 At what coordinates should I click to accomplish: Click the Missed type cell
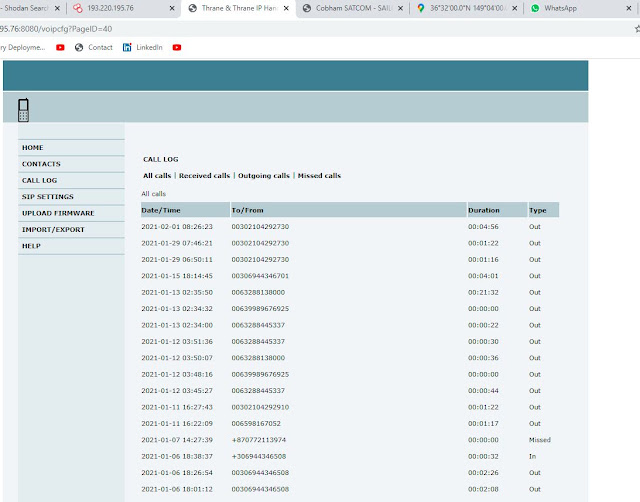540,440
